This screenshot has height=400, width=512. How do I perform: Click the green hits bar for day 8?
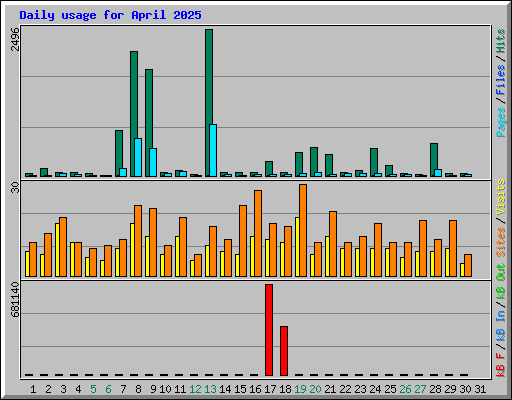pyautogui.click(x=133, y=114)
